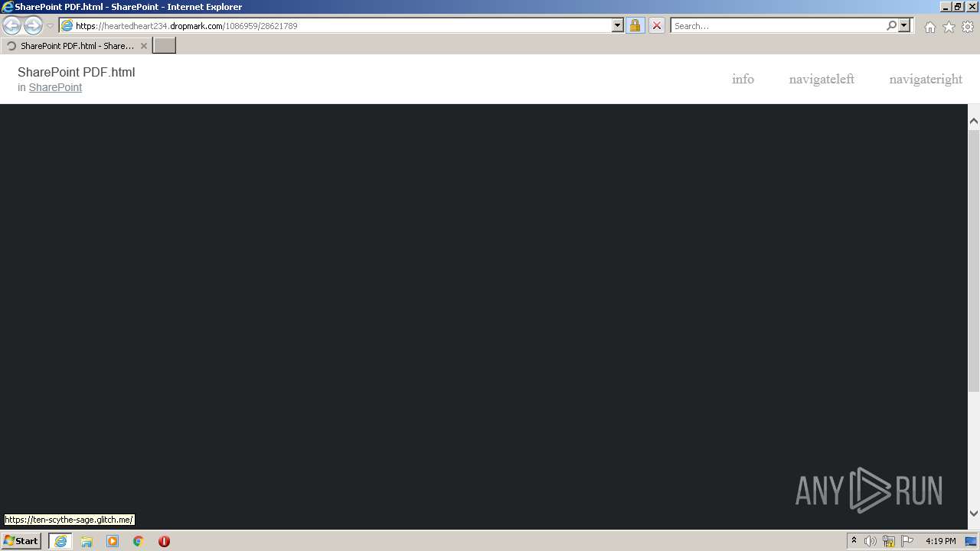Image resolution: width=980 pixels, height=551 pixels.
Task: Click the network connection tray icon
Action: point(889,541)
